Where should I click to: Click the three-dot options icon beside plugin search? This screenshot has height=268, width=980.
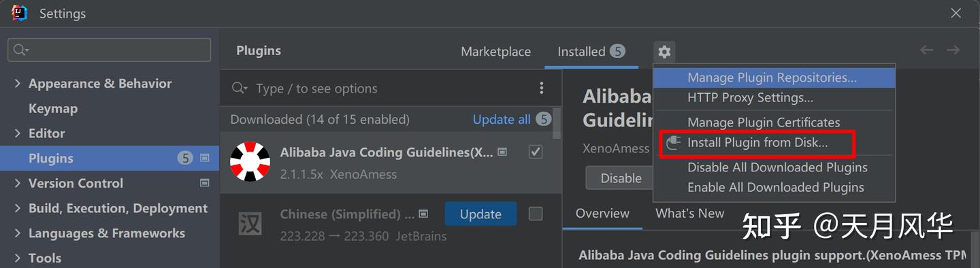pos(542,88)
